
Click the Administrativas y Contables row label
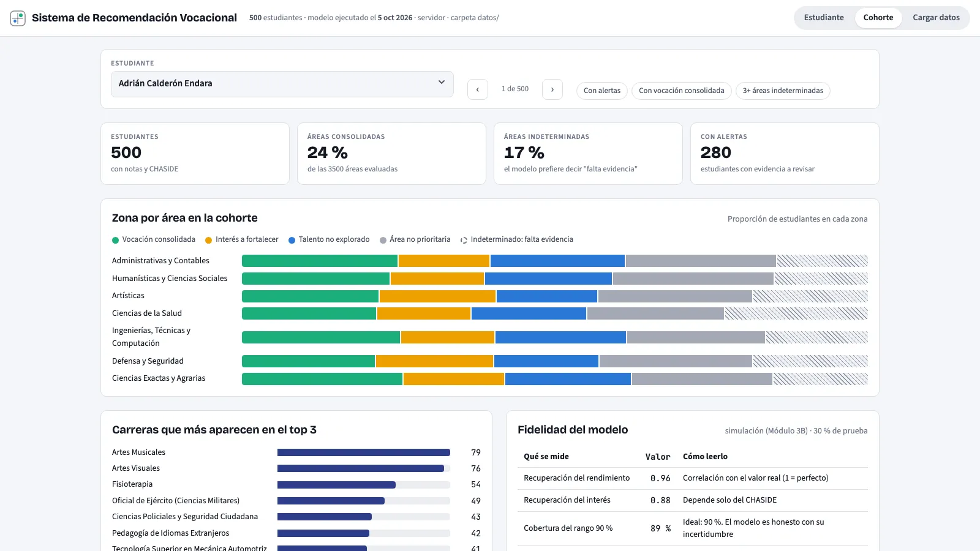coord(160,261)
